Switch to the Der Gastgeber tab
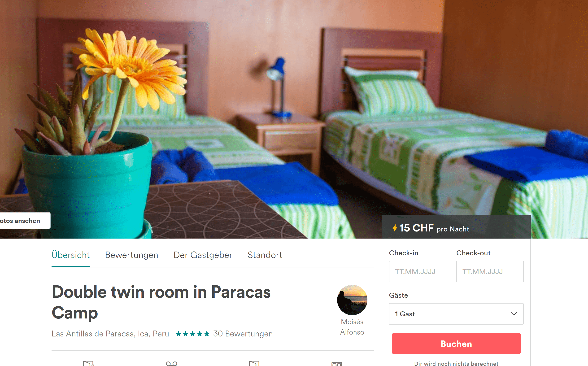588x366 pixels. click(x=203, y=255)
